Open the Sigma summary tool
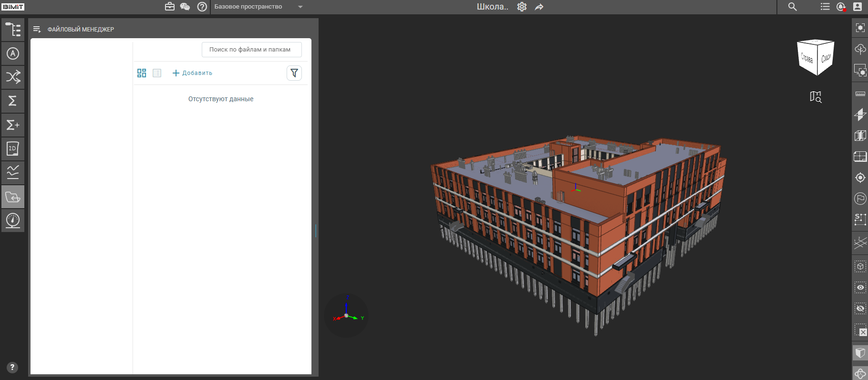The image size is (868, 380). [x=13, y=101]
